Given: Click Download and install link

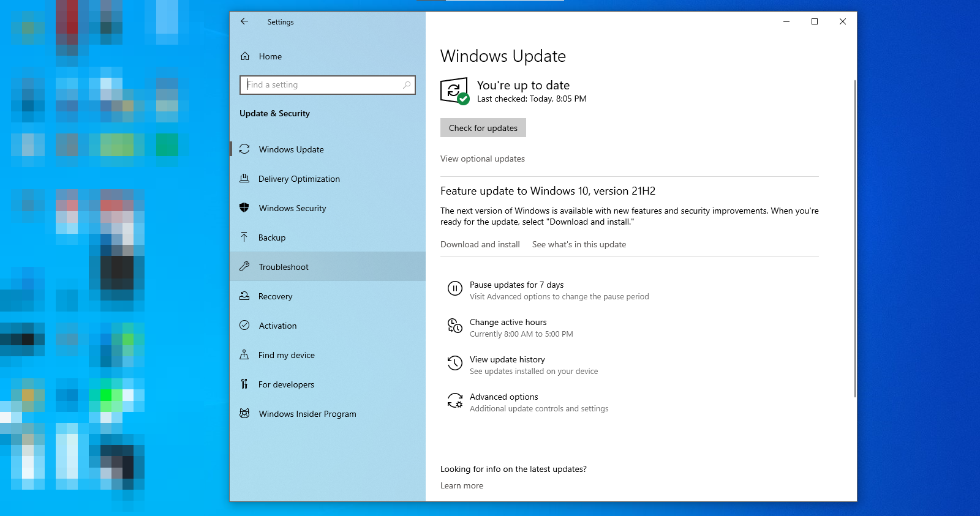Looking at the screenshot, I should click(x=480, y=244).
